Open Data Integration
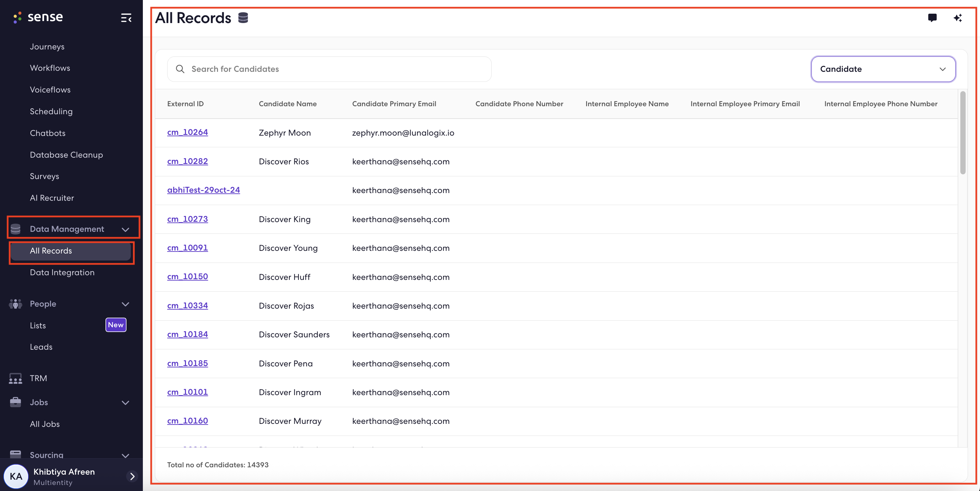 62,273
